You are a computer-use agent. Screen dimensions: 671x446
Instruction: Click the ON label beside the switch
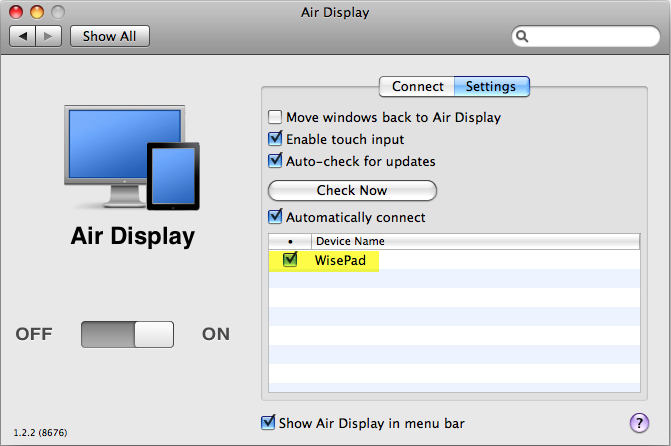click(x=216, y=334)
